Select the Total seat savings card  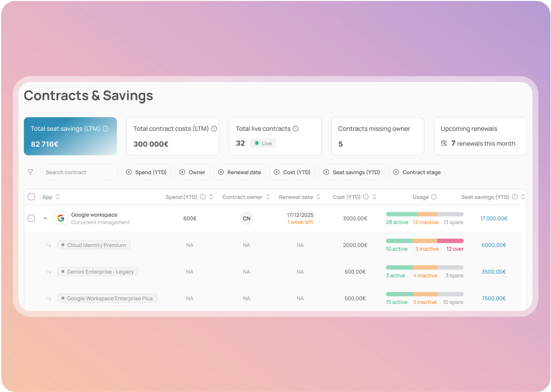pyautogui.click(x=70, y=136)
